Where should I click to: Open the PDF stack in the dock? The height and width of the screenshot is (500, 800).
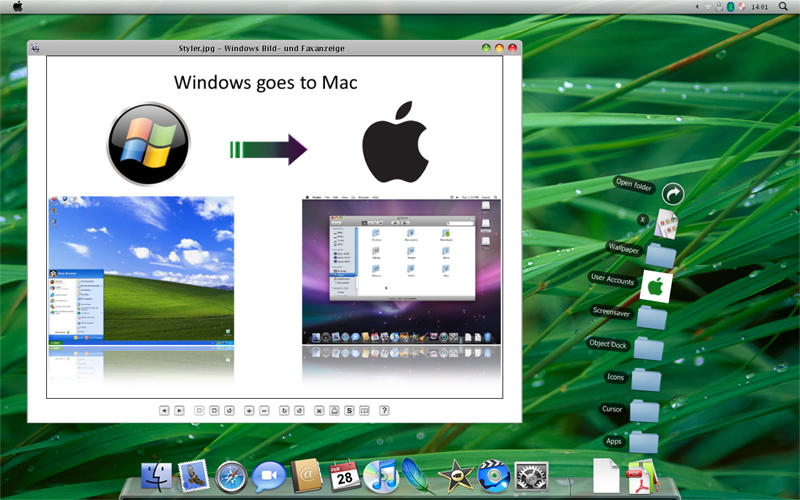pyautogui.click(x=643, y=477)
